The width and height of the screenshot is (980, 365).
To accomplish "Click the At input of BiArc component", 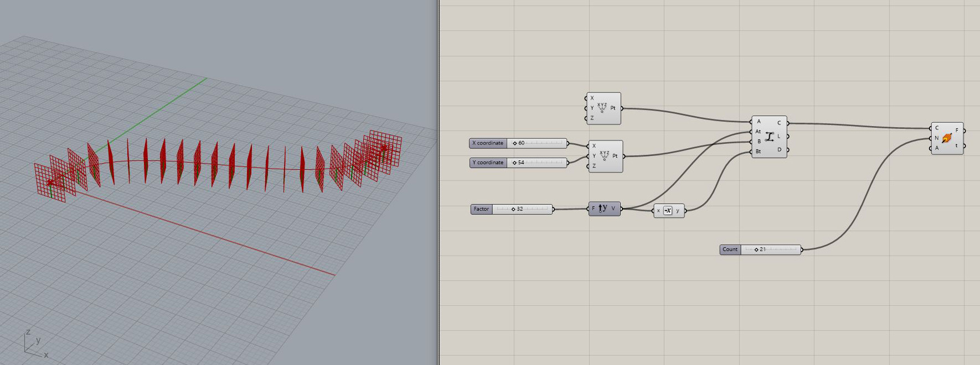I will point(758,132).
